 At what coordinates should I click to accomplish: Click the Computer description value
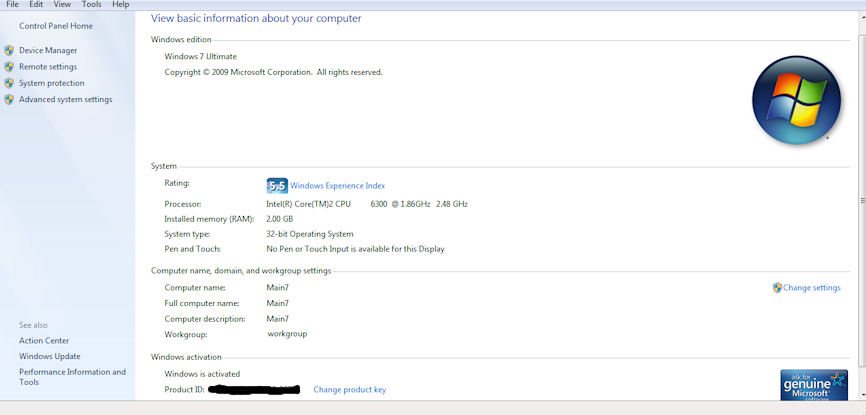(x=278, y=319)
